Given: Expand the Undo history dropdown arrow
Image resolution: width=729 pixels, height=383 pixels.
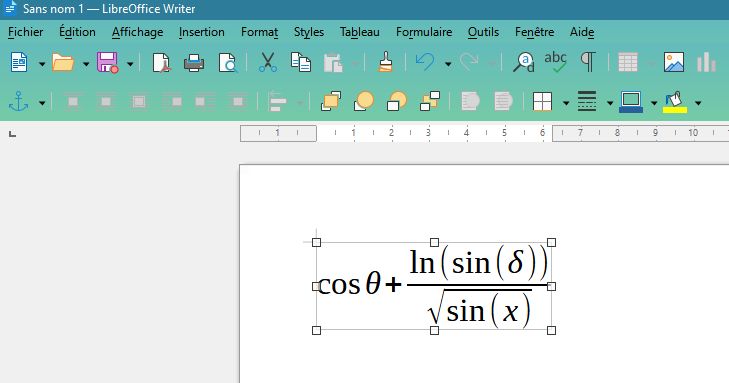Looking at the screenshot, I should (448, 64).
